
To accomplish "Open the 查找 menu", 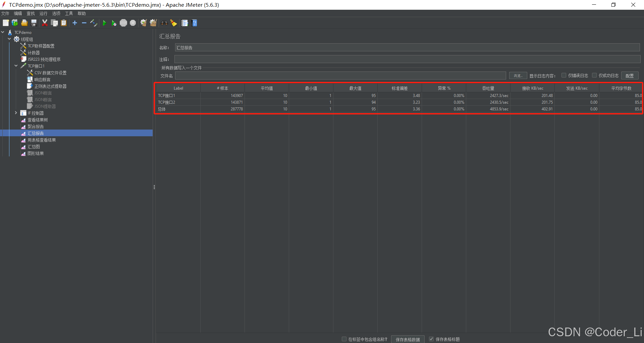I will [x=31, y=13].
